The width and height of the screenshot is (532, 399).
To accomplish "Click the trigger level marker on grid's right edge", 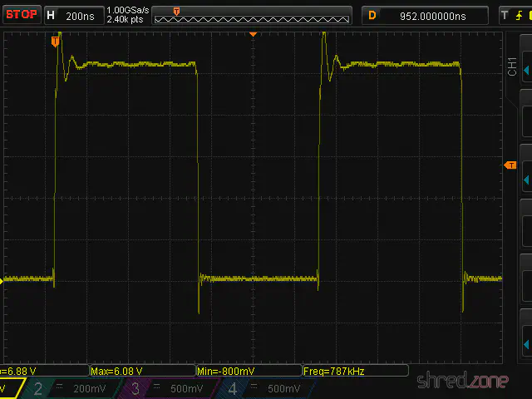I will point(510,165).
